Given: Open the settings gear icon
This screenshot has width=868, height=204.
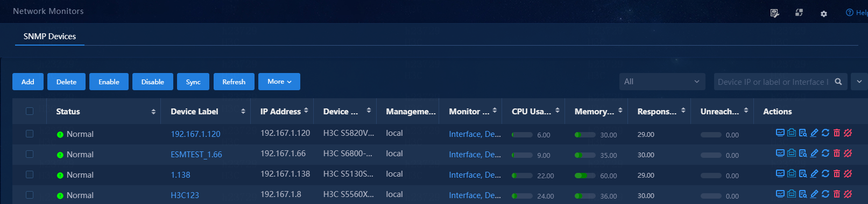Looking at the screenshot, I should (x=823, y=13).
